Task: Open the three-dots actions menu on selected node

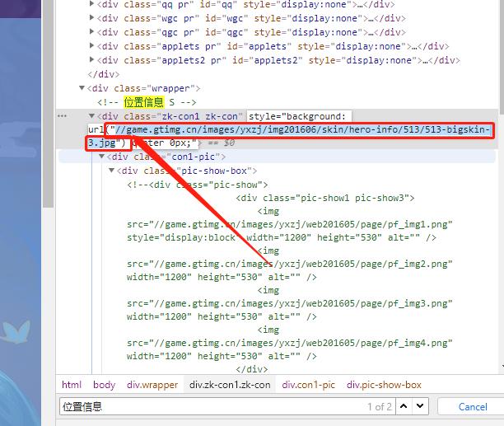Action: click(x=62, y=115)
